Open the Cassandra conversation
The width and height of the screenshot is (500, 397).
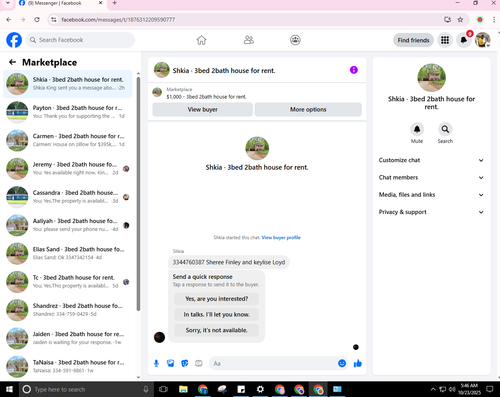pos(68,197)
